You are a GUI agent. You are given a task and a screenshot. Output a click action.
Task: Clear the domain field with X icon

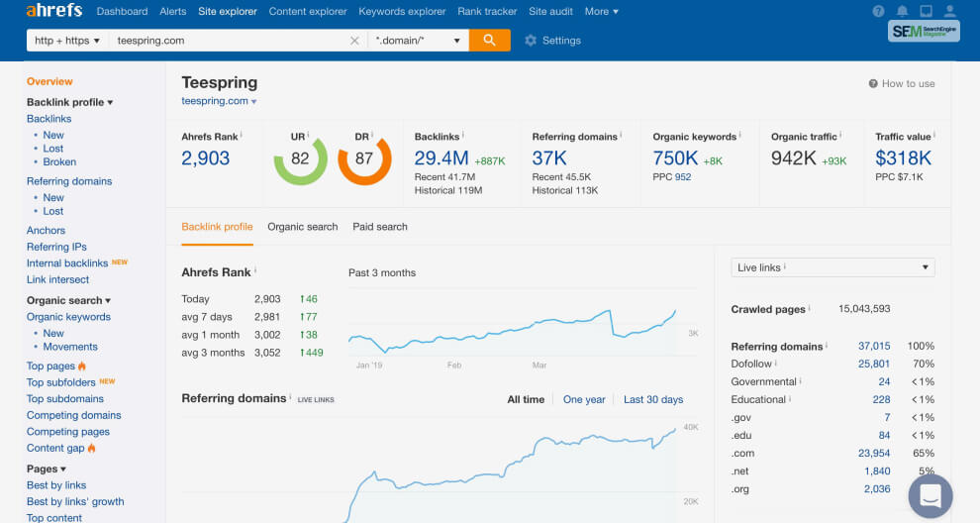click(x=354, y=41)
